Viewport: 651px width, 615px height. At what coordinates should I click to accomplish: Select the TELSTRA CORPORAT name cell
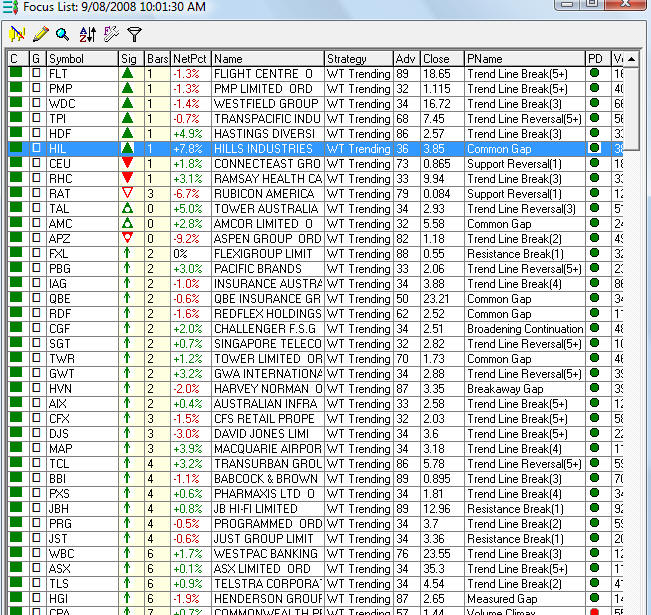click(x=267, y=583)
